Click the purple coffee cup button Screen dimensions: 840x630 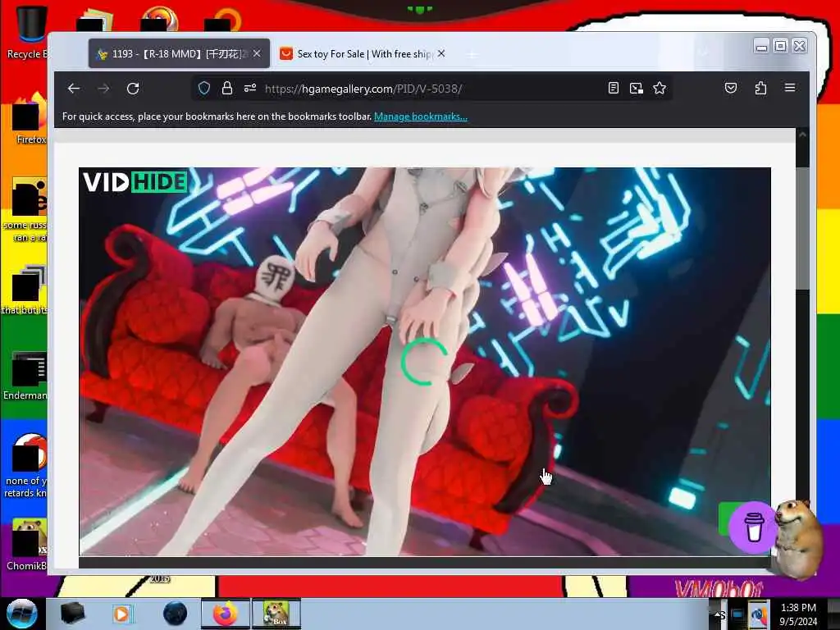click(755, 527)
